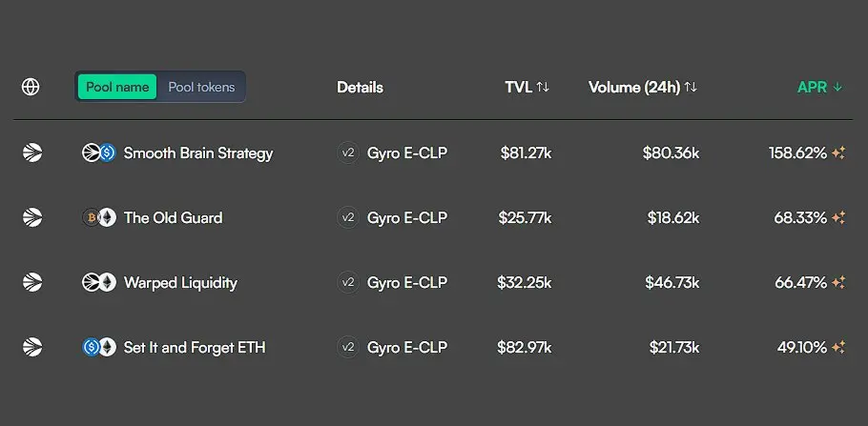The height and width of the screenshot is (426, 868).
Task: Click the globe network filter icon
Action: 31,87
